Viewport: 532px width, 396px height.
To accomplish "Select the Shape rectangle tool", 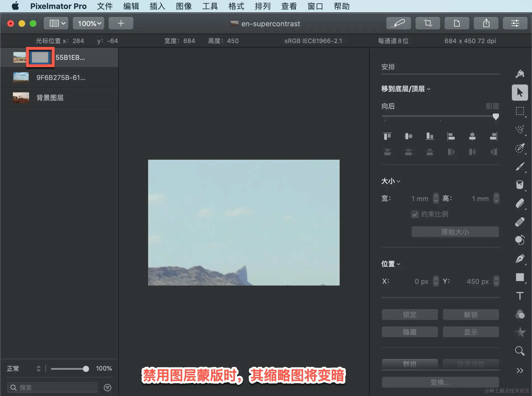I will (x=520, y=277).
